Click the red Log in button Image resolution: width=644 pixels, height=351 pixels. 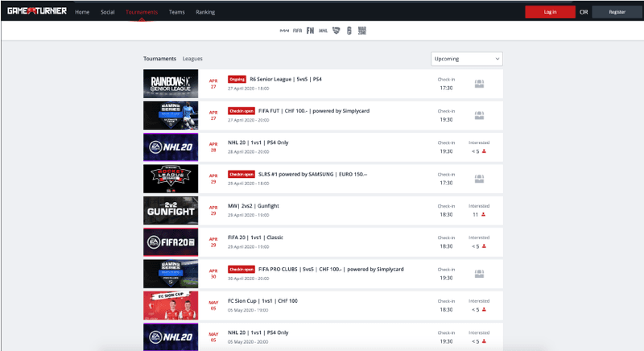(x=550, y=12)
